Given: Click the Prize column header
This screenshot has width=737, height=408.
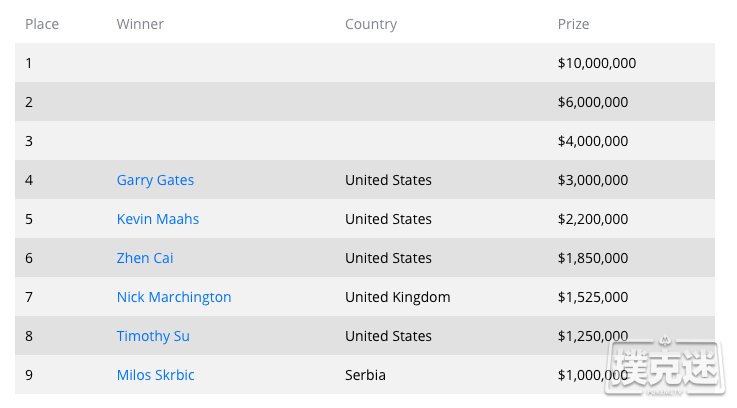Looking at the screenshot, I should click(573, 24).
